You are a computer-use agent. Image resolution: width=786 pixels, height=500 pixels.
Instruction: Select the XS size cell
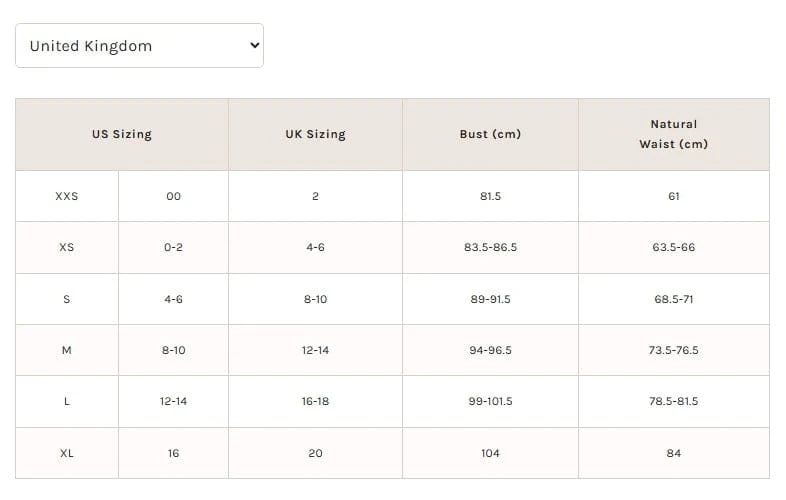tap(67, 247)
